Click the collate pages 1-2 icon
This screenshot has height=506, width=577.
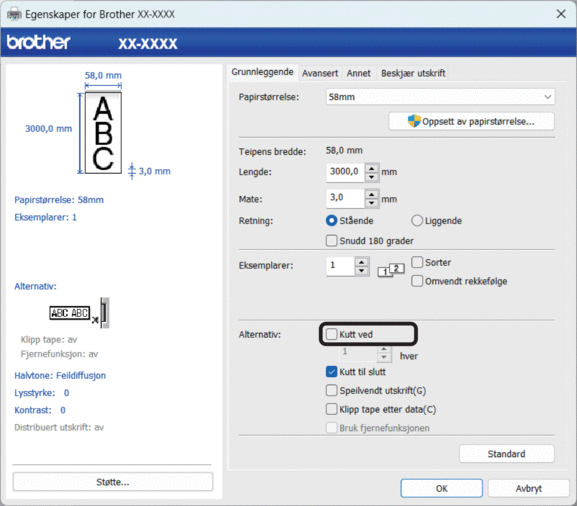pos(391,270)
